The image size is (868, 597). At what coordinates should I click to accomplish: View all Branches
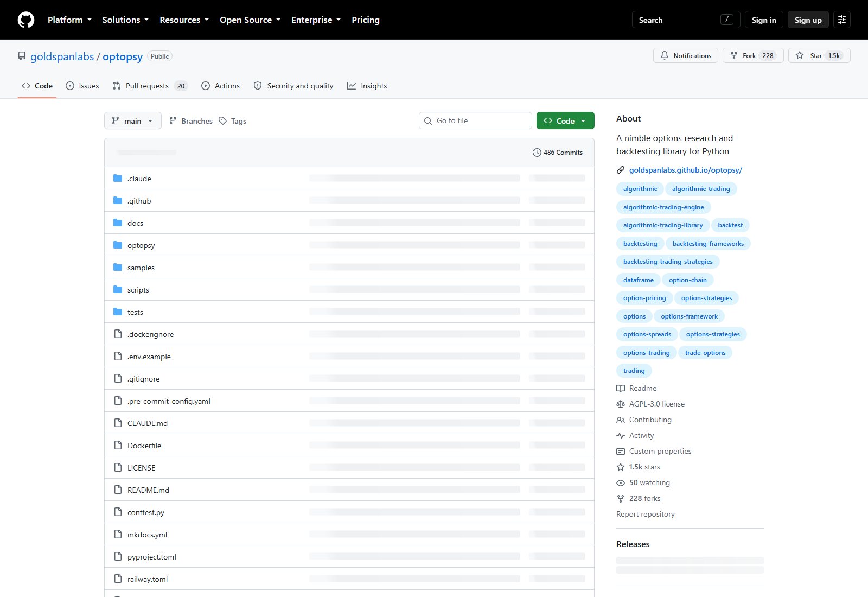[x=191, y=121]
